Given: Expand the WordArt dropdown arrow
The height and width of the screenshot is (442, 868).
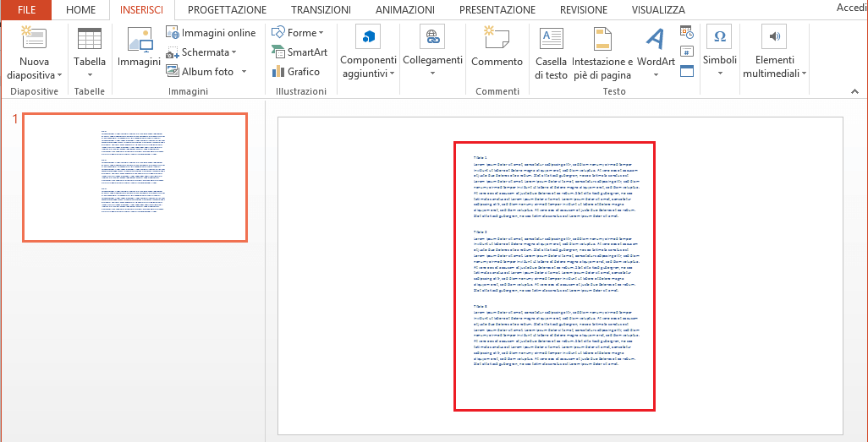Looking at the screenshot, I should point(656,75).
